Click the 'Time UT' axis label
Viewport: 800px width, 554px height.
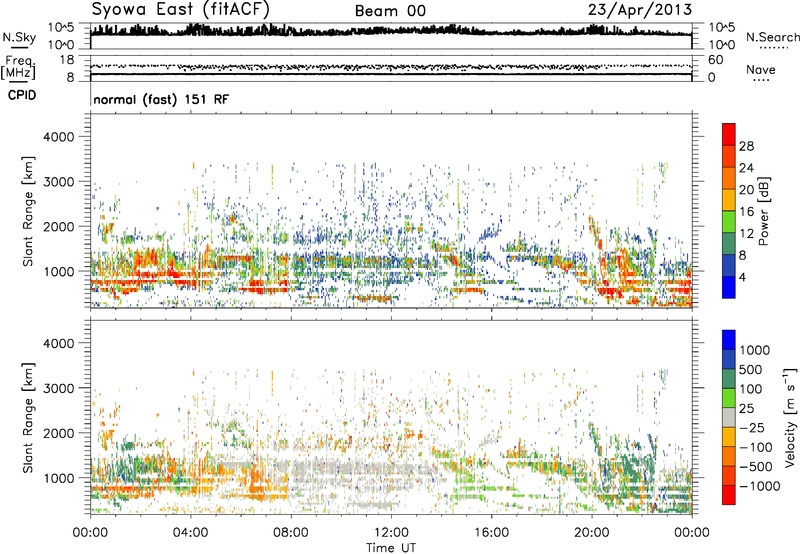[391, 548]
